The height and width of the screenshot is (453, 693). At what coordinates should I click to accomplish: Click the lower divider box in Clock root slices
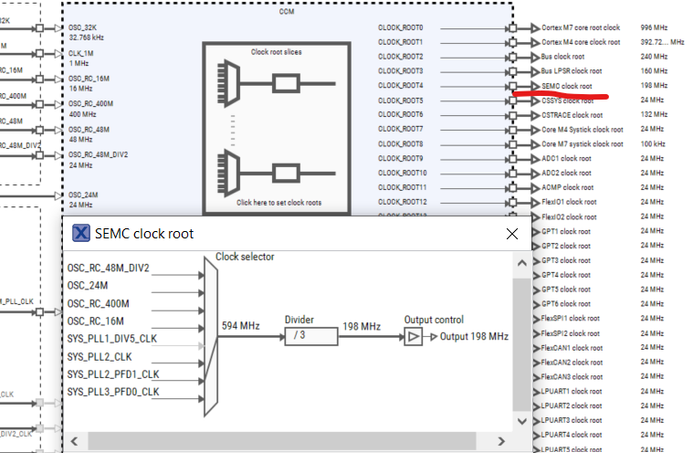pyautogui.click(x=286, y=173)
